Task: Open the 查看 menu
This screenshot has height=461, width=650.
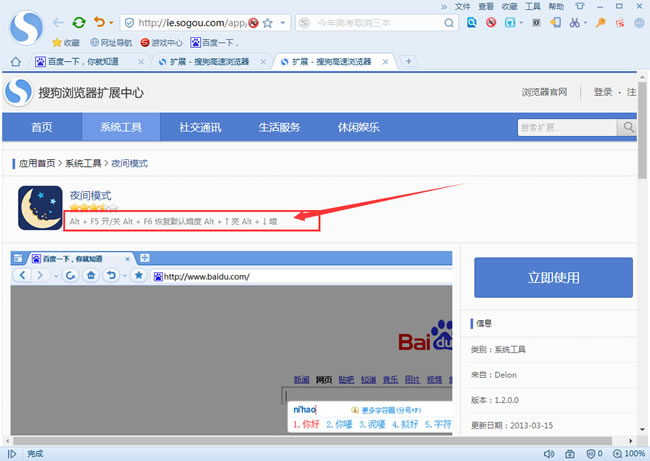Action: pos(486,6)
